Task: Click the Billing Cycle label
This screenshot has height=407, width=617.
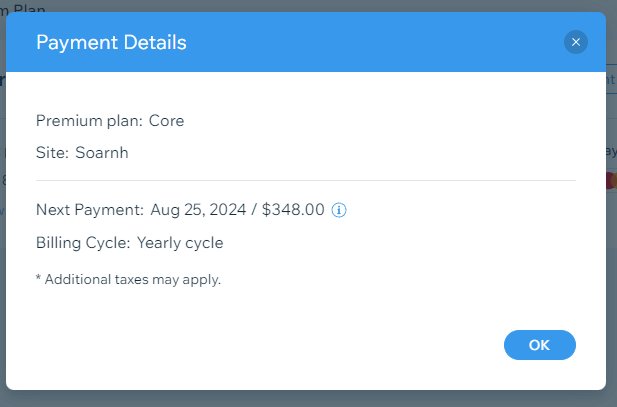Action: 83,243
